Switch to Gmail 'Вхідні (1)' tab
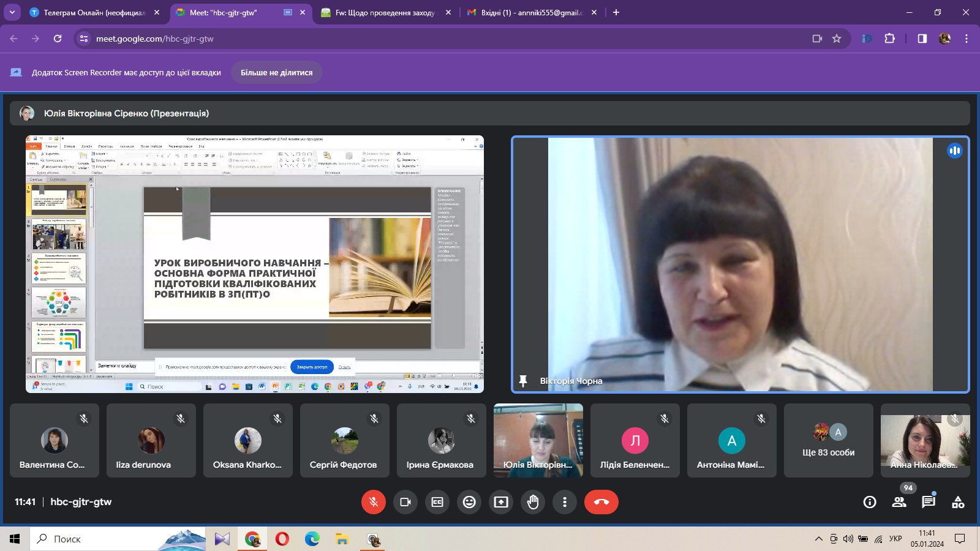The width and height of the screenshot is (980, 551). (532, 12)
